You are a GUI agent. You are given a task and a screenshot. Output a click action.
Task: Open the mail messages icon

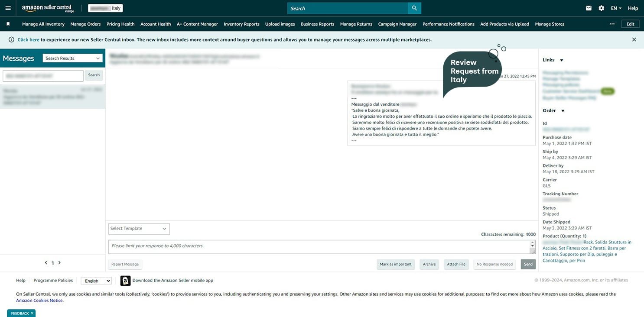589,8
